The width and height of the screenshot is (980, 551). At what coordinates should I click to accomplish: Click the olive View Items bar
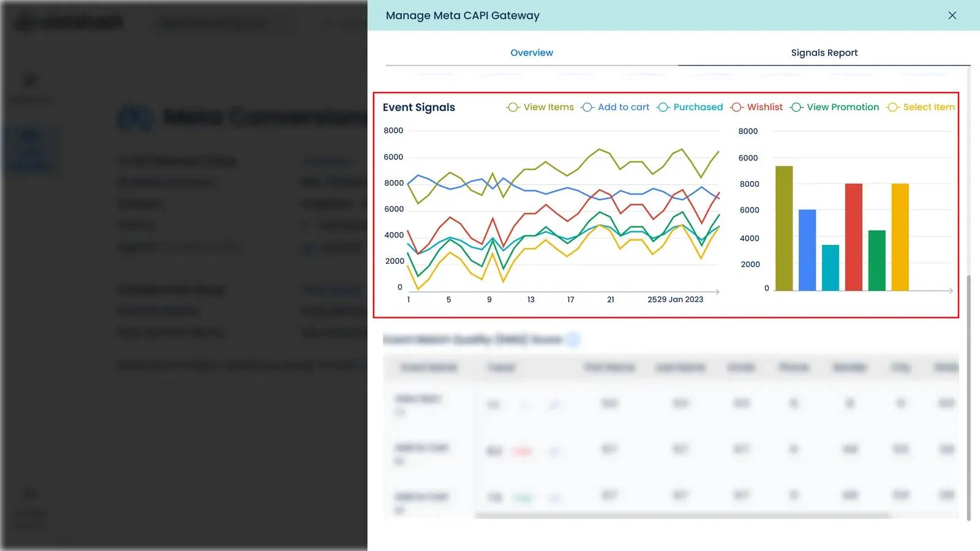784,228
